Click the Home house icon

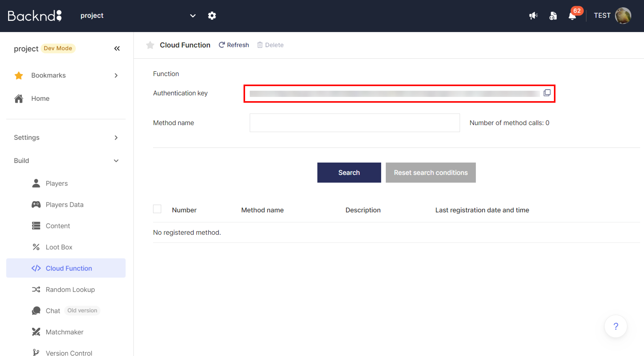(x=19, y=99)
